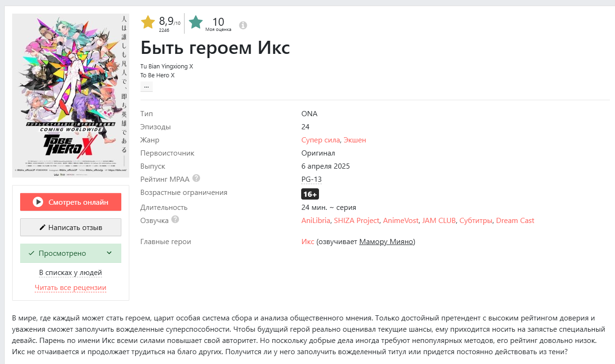Image resolution: width=615 pixels, height=364 pixels.
Task: Click the alternate title Tu Bian Yingxiong X
Action: click(167, 67)
